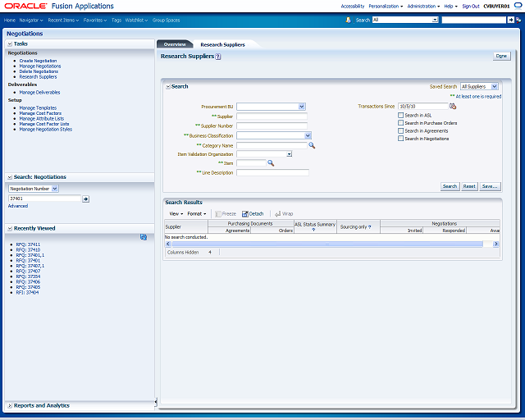Click the Sign Out link

tap(471, 6)
